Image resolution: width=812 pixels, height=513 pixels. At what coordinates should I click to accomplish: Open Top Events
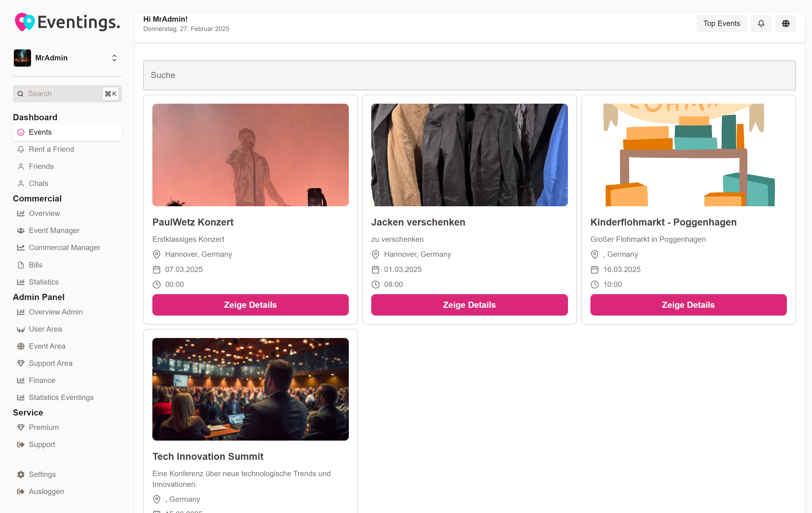tap(722, 23)
